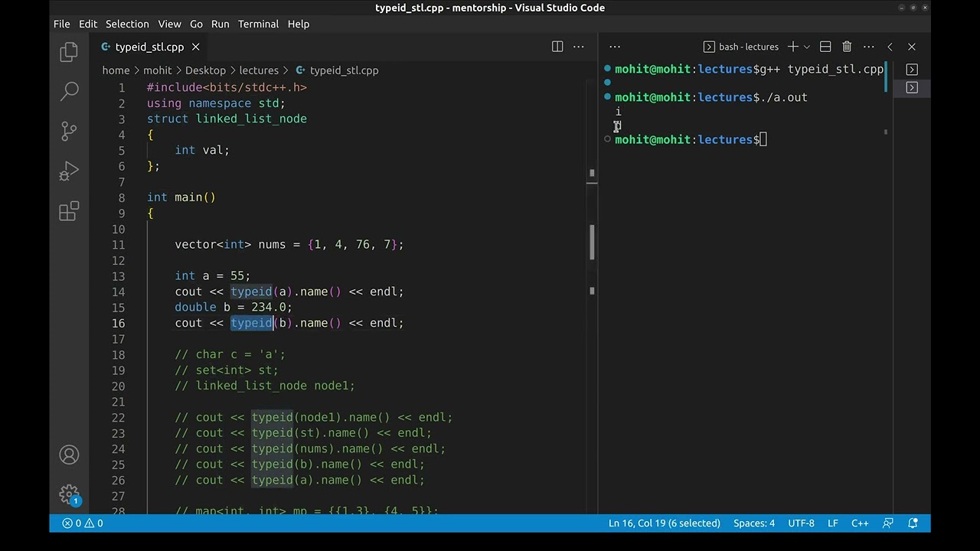Close the typeid_stl.cpp tab

pyautogui.click(x=195, y=47)
